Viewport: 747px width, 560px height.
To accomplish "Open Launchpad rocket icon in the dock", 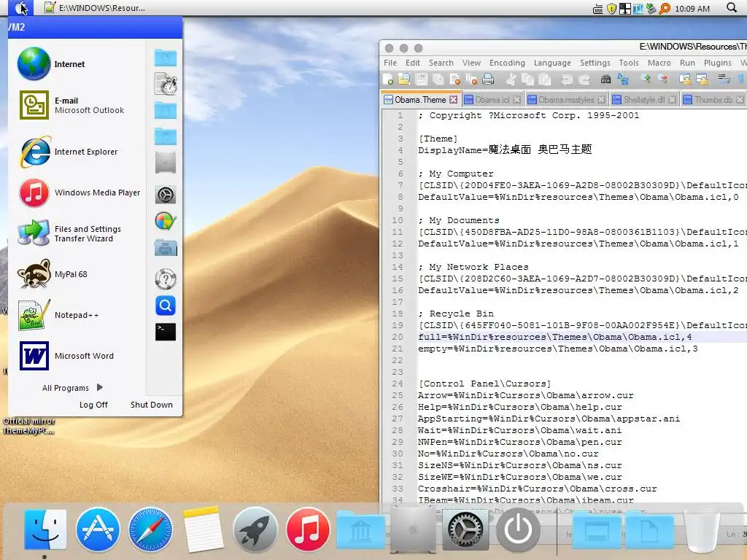I will [x=255, y=529].
